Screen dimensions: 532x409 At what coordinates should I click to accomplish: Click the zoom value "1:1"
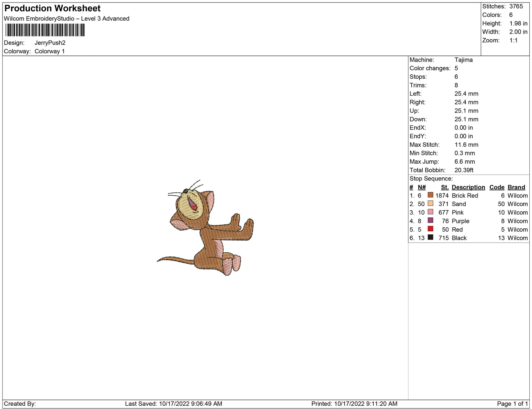[514, 40]
